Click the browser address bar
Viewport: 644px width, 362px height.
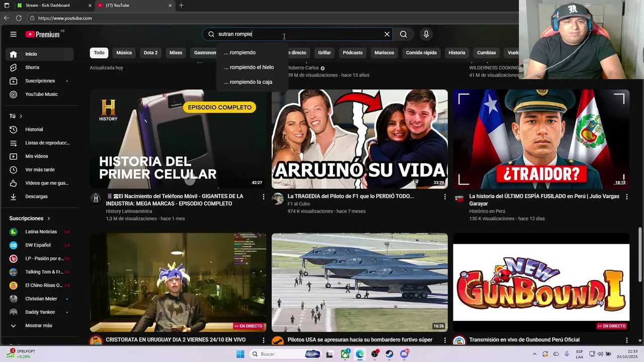[272, 18]
